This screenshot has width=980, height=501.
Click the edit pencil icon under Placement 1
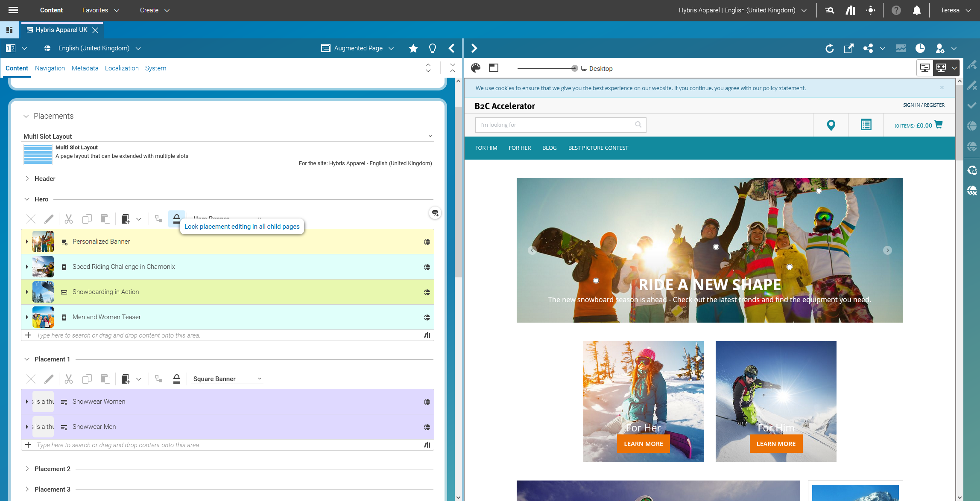[x=49, y=379]
